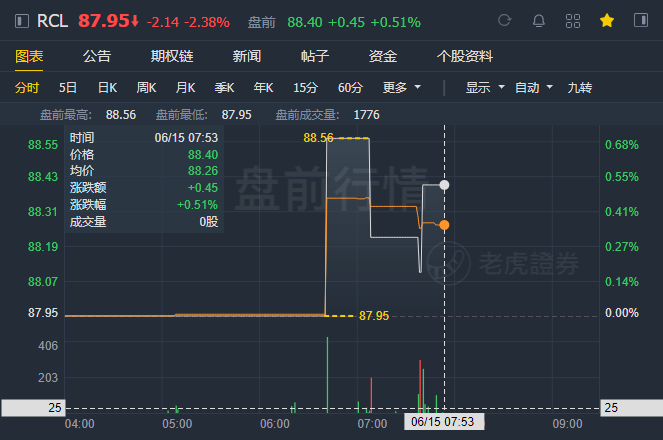Open the 显示 display dropdown

(x=485, y=87)
